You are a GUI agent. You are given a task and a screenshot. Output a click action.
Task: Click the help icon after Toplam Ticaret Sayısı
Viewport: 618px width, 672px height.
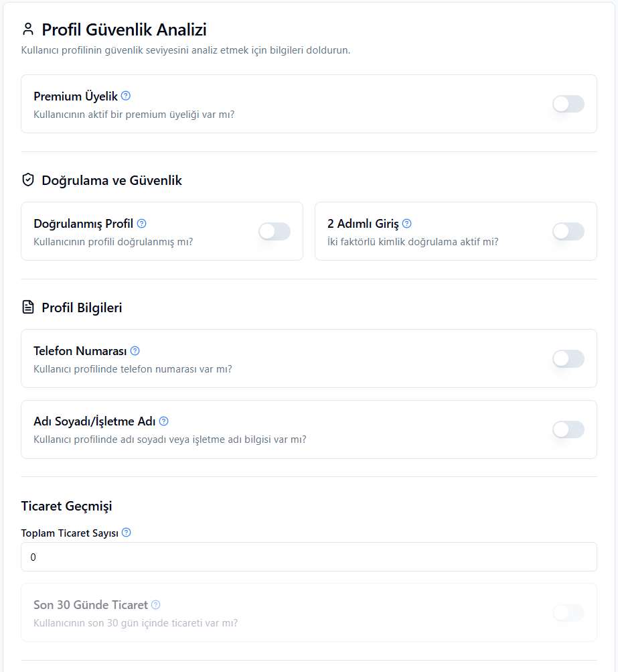point(127,532)
